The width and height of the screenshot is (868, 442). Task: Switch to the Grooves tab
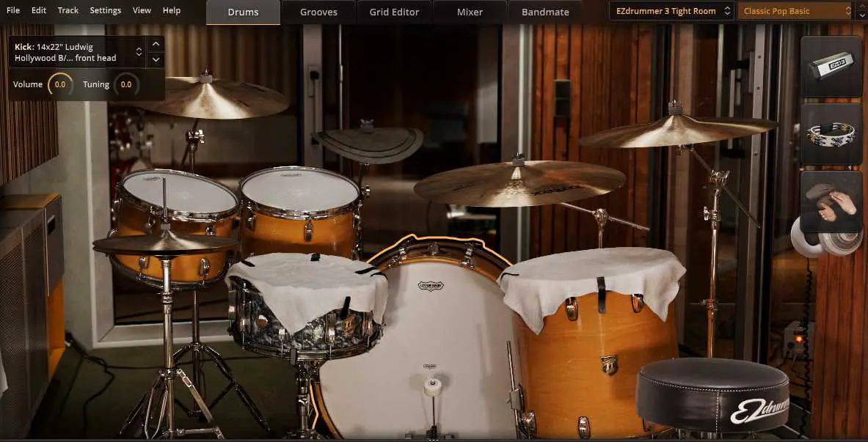click(318, 12)
